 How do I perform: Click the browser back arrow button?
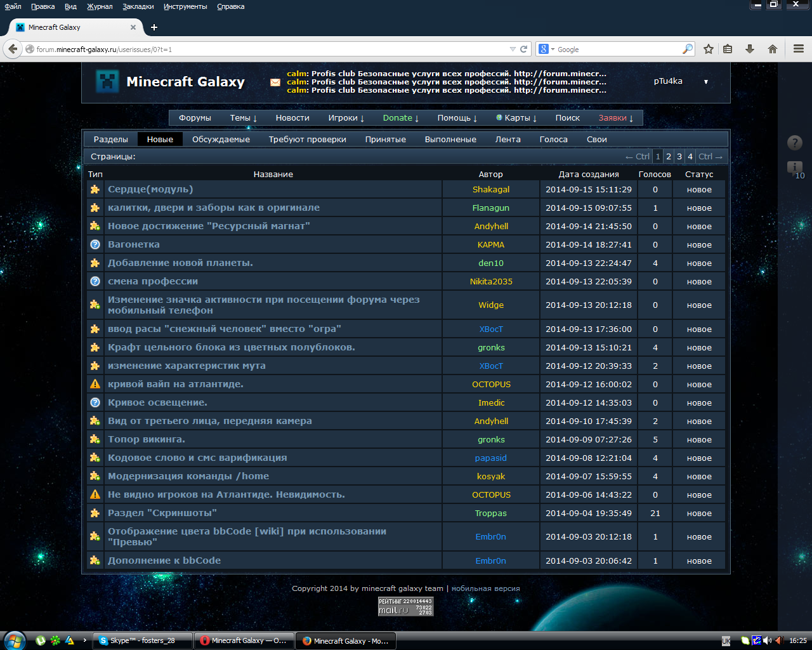13,49
